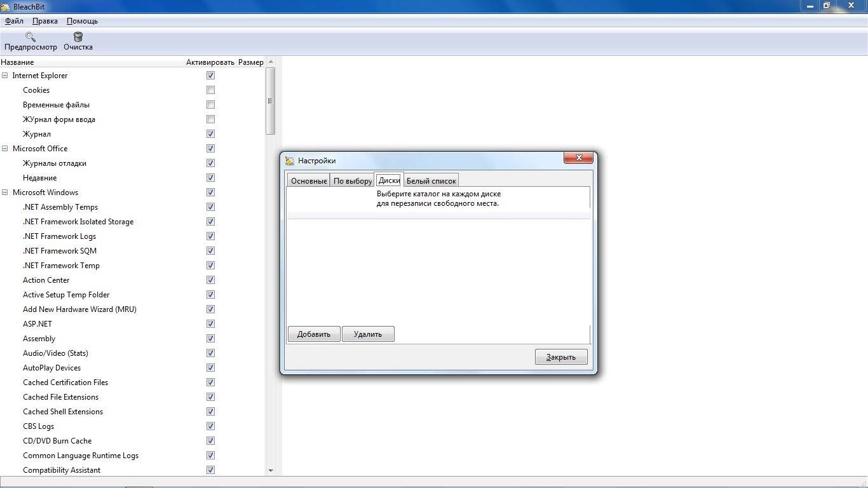Viewport: 868px width, 488px height.
Task: Select the Audio/Video (Stats) row
Action: [132, 353]
